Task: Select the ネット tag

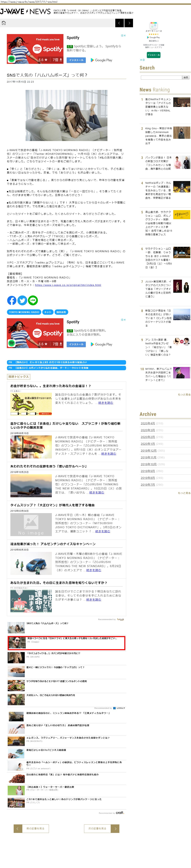Action: pyautogui.click(x=48, y=312)
